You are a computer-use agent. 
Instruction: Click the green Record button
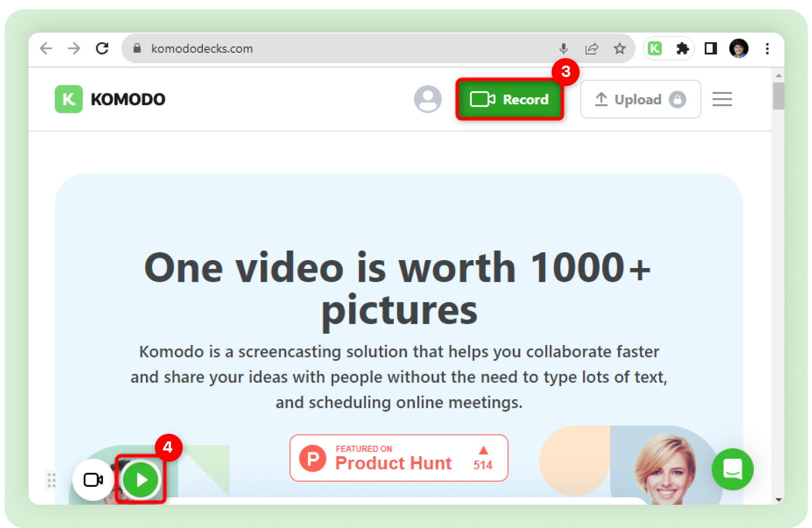coord(510,99)
